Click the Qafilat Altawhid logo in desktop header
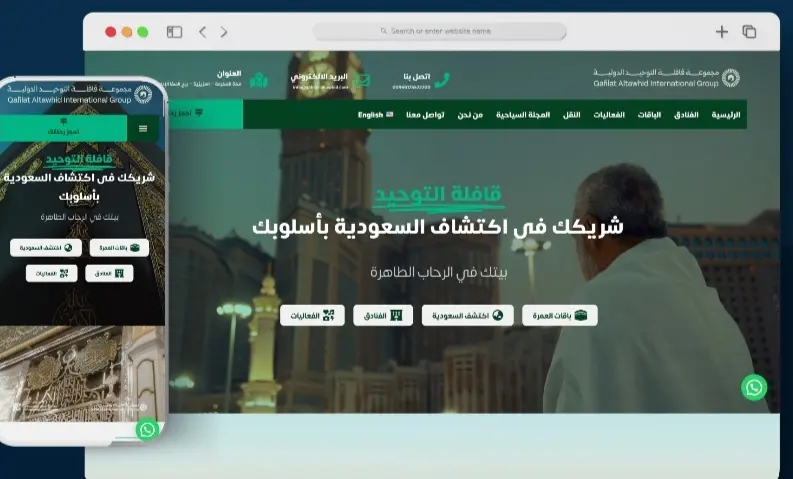This screenshot has height=479, width=793. pos(667,77)
